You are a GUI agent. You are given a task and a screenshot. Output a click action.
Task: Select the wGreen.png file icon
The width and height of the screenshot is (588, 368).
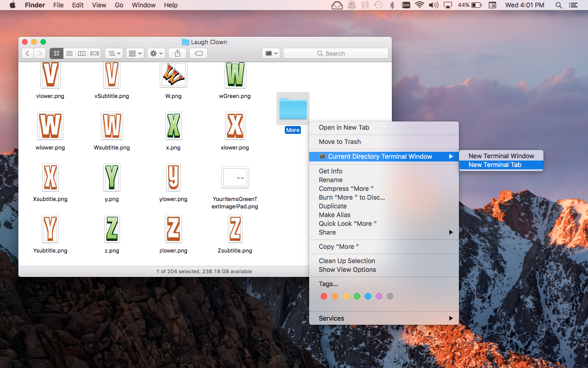235,75
